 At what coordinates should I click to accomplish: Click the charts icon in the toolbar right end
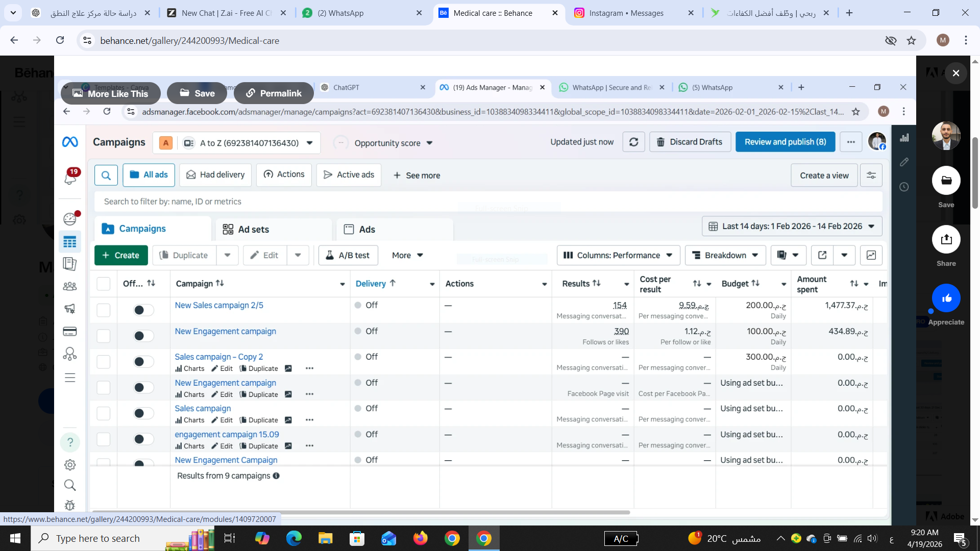point(871,255)
